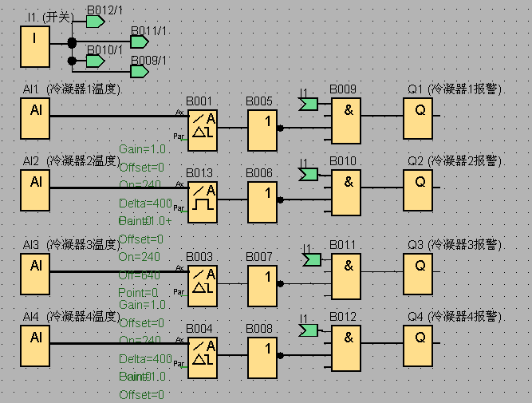Select the B009 AND gate block
This screenshot has height=403, width=532.
click(x=346, y=121)
